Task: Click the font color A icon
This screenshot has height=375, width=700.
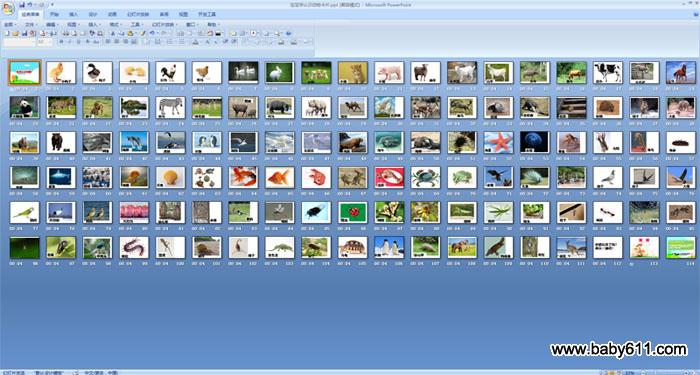Action: [195, 42]
